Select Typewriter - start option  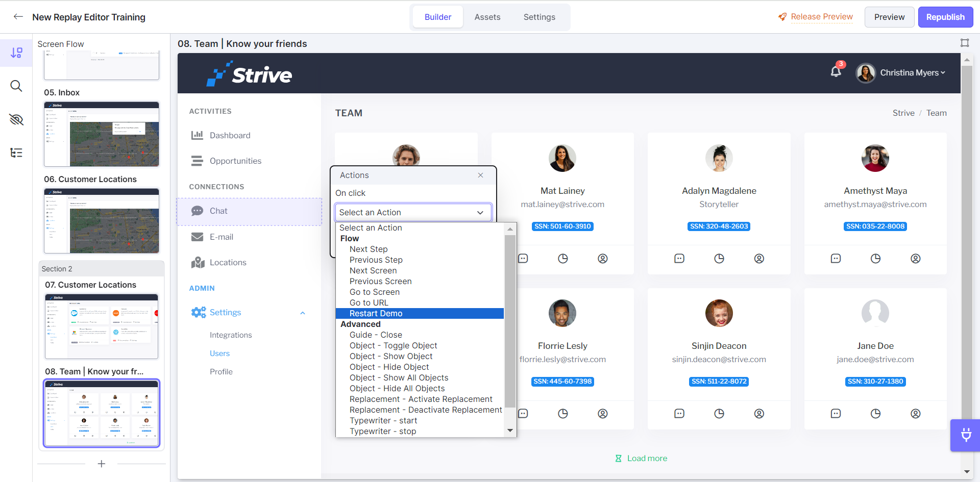[x=383, y=420]
